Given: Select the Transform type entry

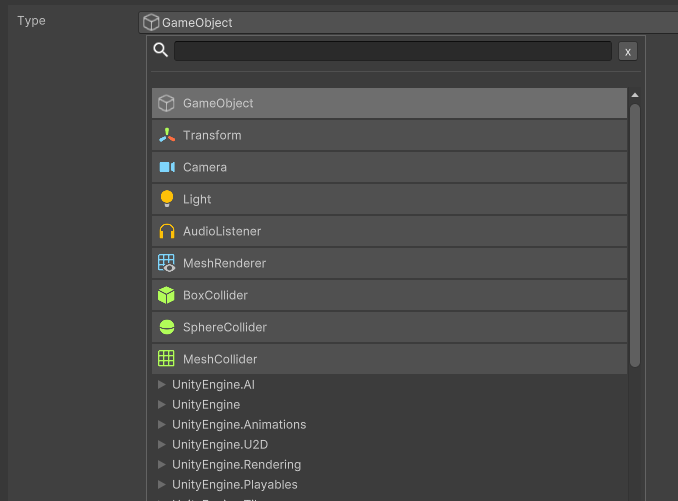Looking at the screenshot, I should (389, 135).
